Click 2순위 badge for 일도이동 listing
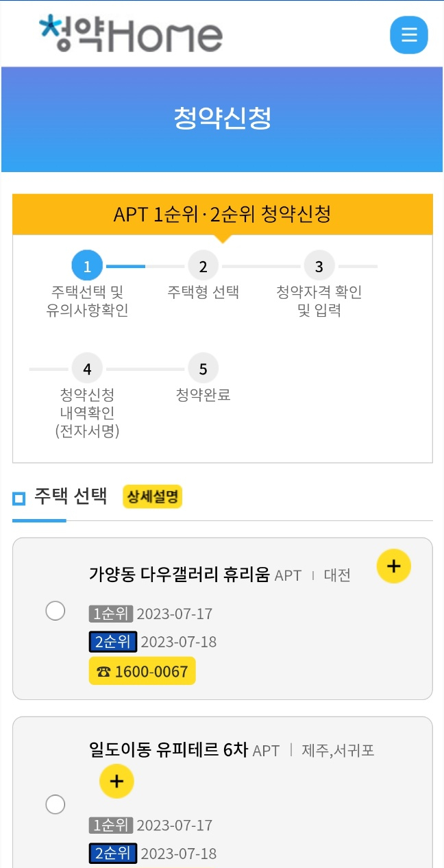 coord(113,854)
